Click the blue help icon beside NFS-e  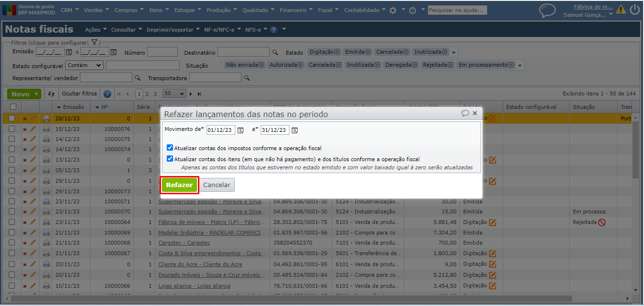click(274, 30)
